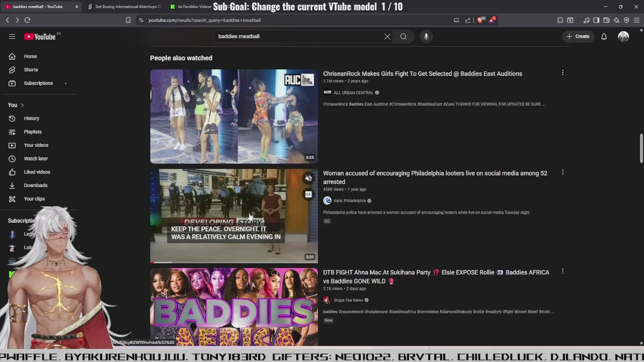Bookmark this page
The height and width of the screenshot is (362, 644).
(128, 20)
